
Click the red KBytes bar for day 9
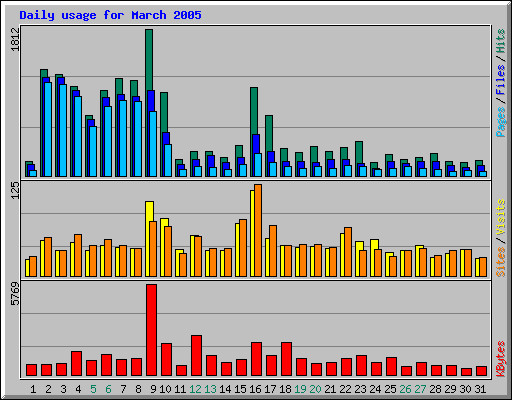[152, 330]
